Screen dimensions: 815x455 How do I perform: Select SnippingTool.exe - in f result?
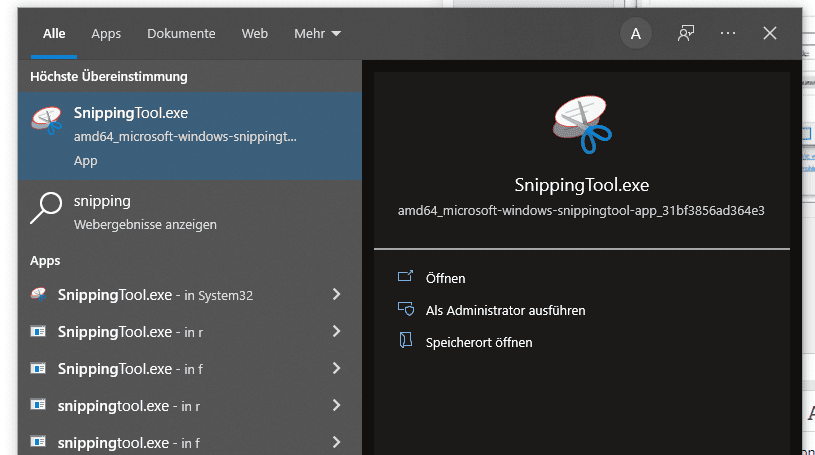(x=190, y=369)
